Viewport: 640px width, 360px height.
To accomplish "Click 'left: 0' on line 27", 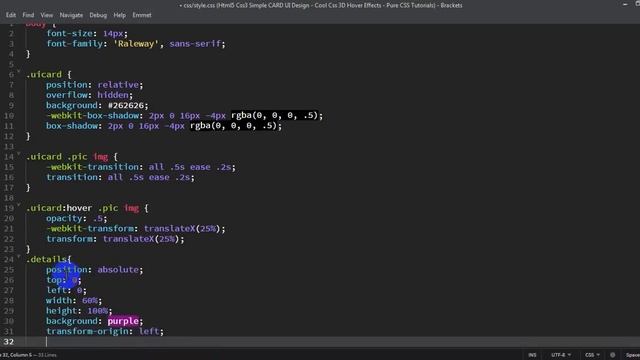I will 65,290.
